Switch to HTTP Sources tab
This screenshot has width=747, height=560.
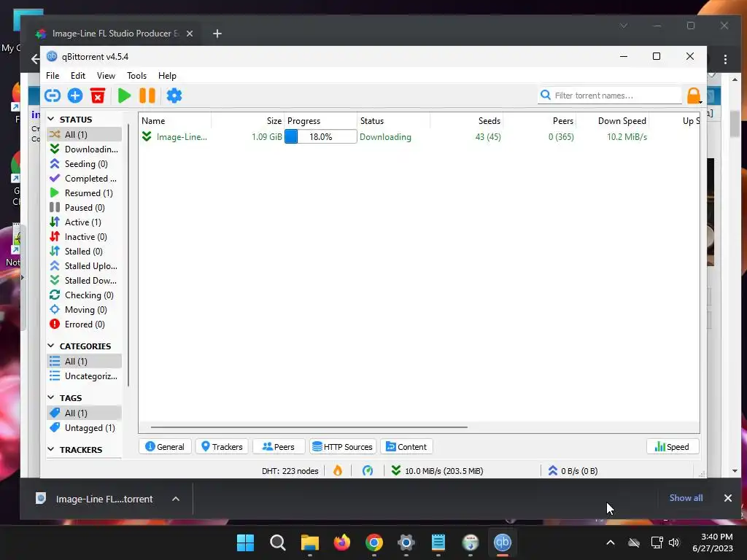pyautogui.click(x=343, y=447)
